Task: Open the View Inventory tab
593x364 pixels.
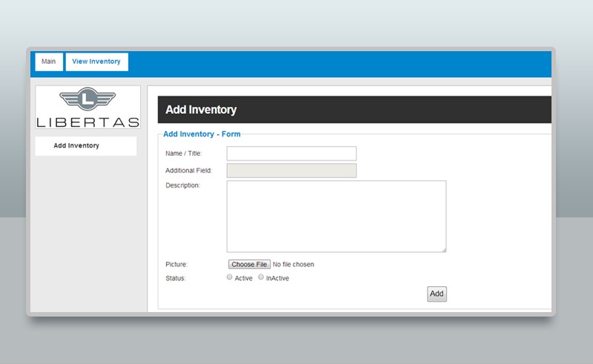Action: coord(96,62)
